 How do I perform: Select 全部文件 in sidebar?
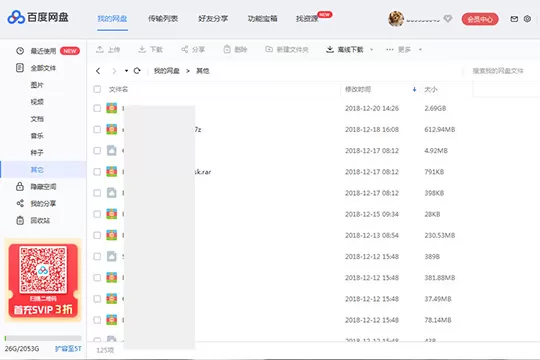(43, 68)
